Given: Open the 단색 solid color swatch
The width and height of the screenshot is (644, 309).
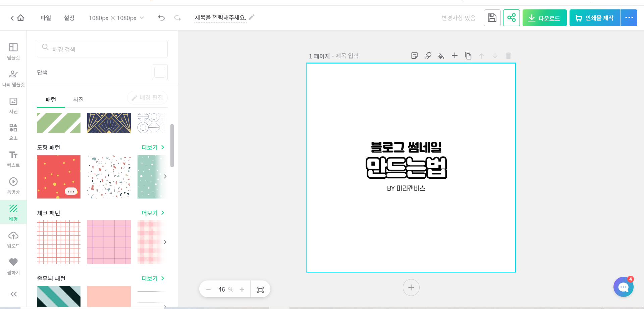Looking at the screenshot, I should pos(160,72).
